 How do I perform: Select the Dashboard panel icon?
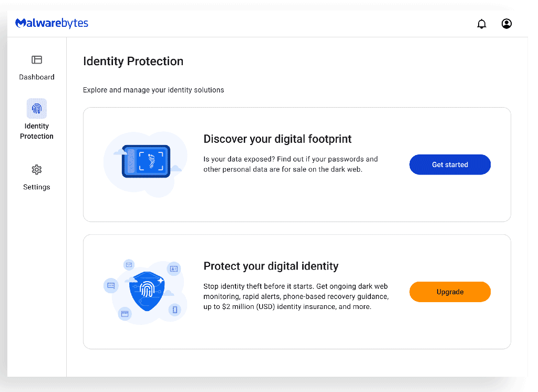(x=37, y=60)
